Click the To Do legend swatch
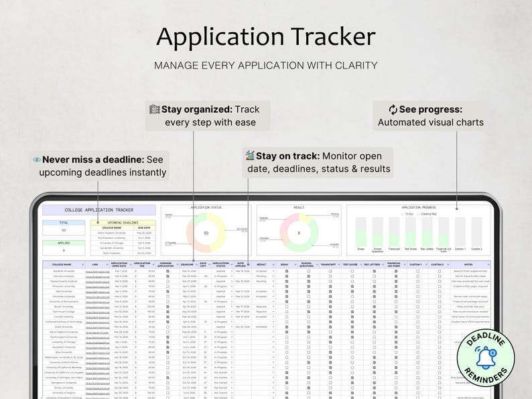532x399 pixels. click(x=403, y=215)
